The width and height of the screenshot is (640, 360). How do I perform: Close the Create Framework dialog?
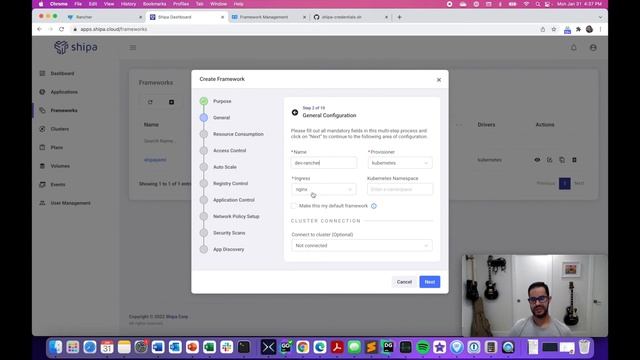pyautogui.click(x=439, y=80)
